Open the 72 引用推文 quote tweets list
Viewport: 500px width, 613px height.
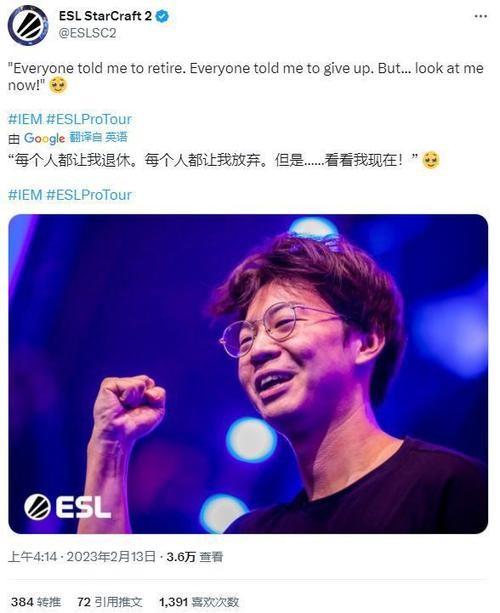pyautogui.click(x=109, y=602)
